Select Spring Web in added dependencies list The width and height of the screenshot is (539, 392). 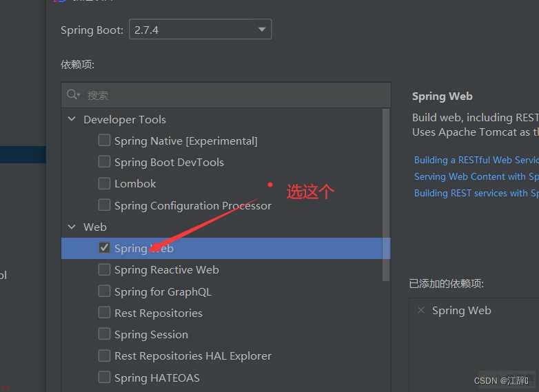click(x=461, y=311)
